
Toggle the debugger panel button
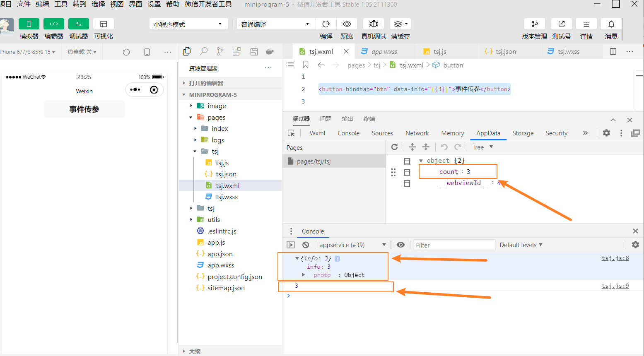79,24
